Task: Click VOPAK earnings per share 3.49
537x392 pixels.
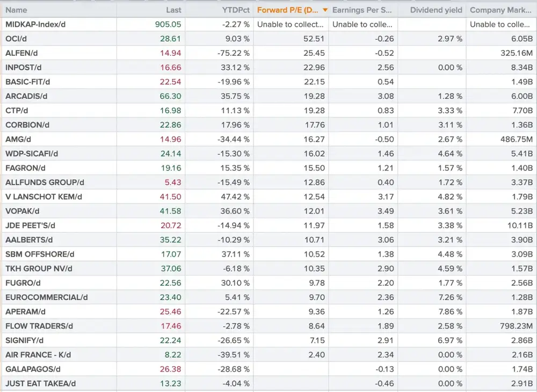Action: (386, 211)
